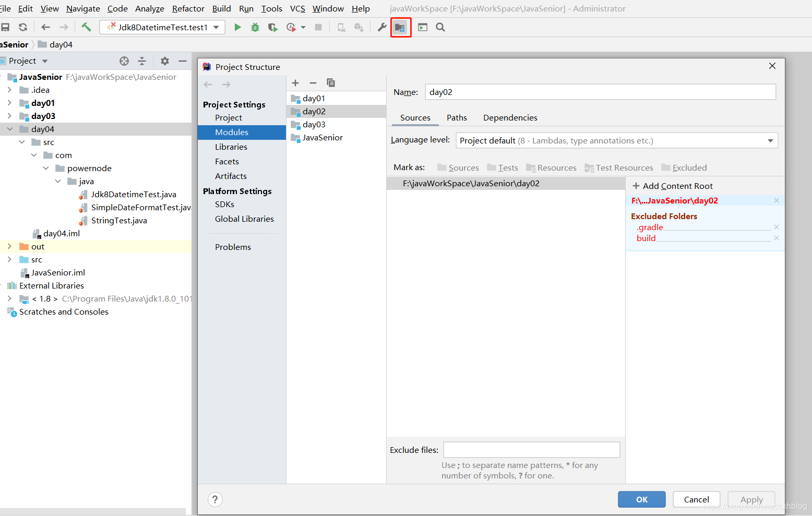The width and height of the screenshot is (812, 516).
Task: Mark folder as Tests
Action: coord(503,167)
